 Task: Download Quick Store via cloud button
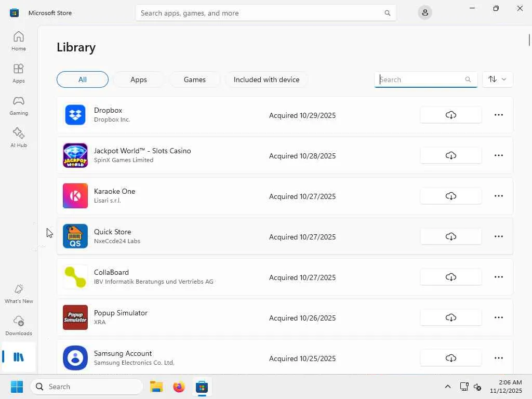point(450,236)
